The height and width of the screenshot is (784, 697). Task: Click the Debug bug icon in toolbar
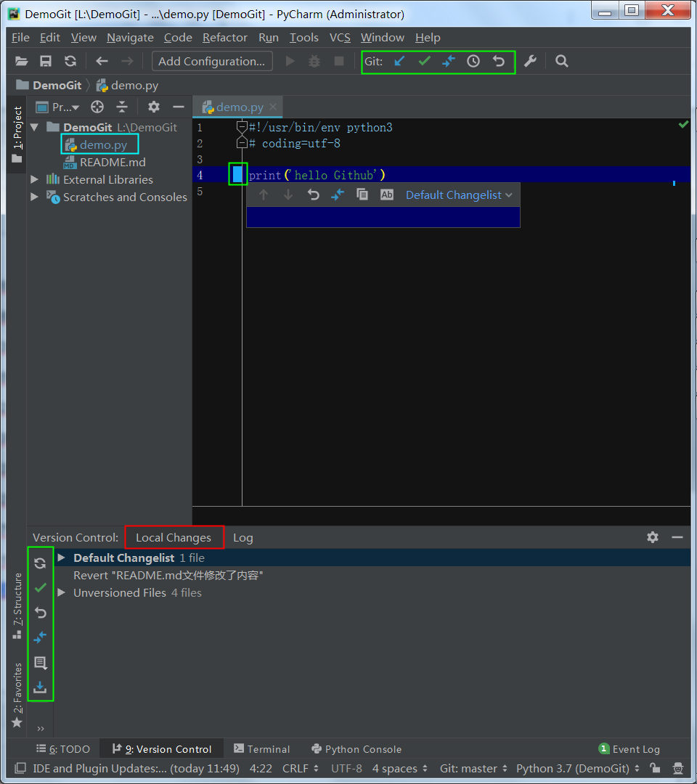(x=314, y=62)
